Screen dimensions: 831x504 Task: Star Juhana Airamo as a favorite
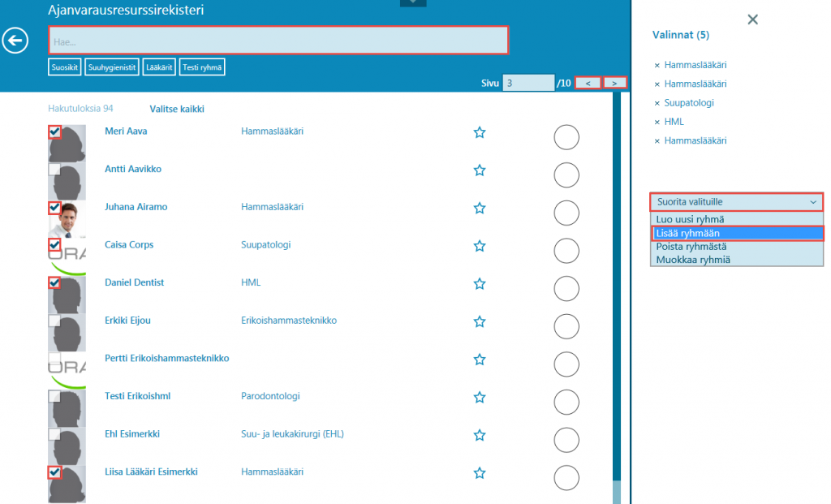(480, 209)
